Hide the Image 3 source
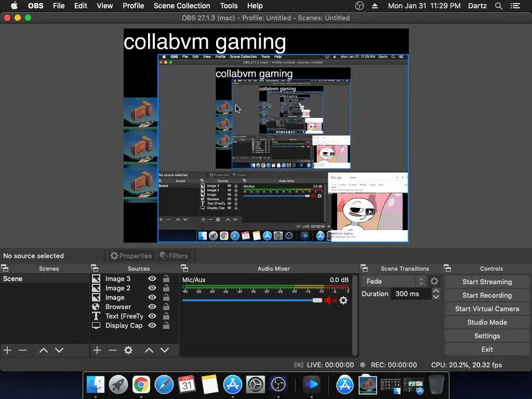532x399 pixels. pos(152,278)
